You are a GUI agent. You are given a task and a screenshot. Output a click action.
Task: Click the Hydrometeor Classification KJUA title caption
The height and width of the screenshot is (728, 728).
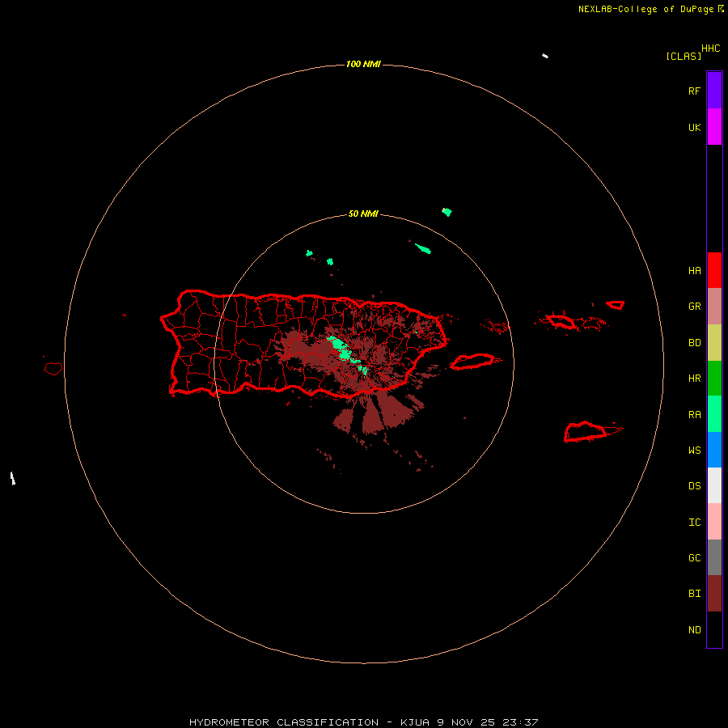[363, 722]
